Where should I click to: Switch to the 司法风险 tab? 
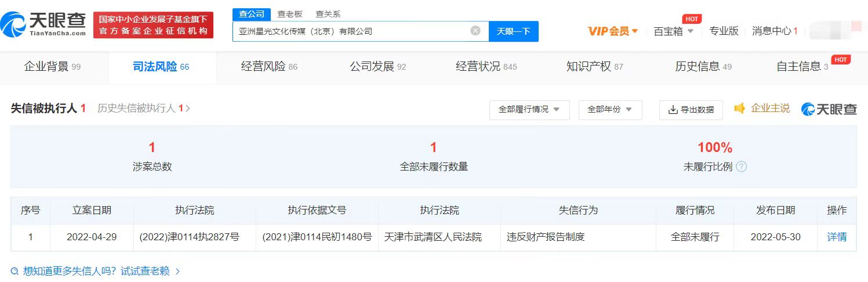pos(161,67)
